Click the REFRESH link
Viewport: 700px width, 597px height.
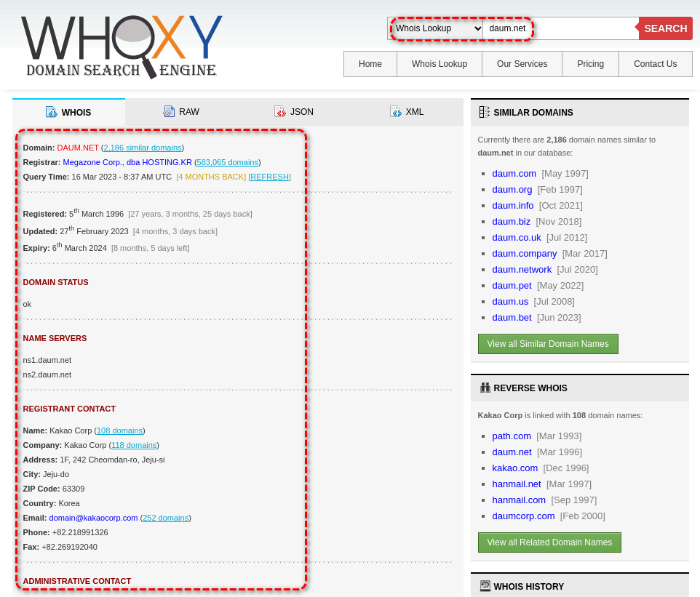[x=270, y=177]
